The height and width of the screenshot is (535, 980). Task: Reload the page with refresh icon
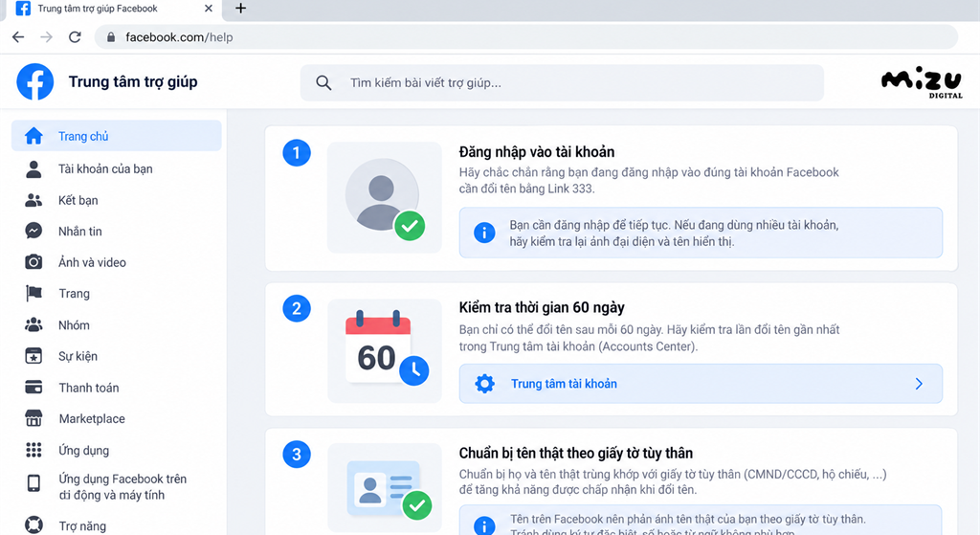(75, 37)
